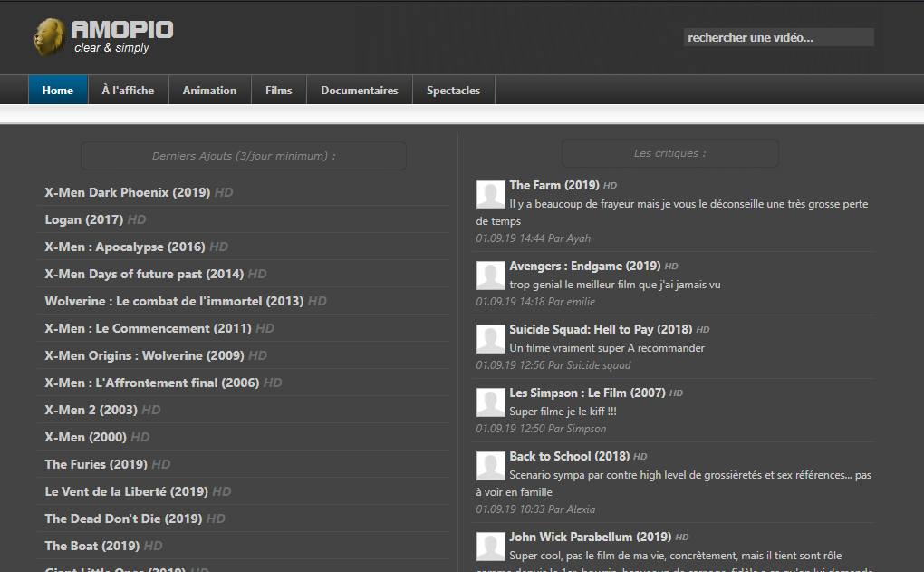Viewport: 924px width, 572px height.
Task: Open X-Men Dark Phoenix (2019) link
Action: 128,192
